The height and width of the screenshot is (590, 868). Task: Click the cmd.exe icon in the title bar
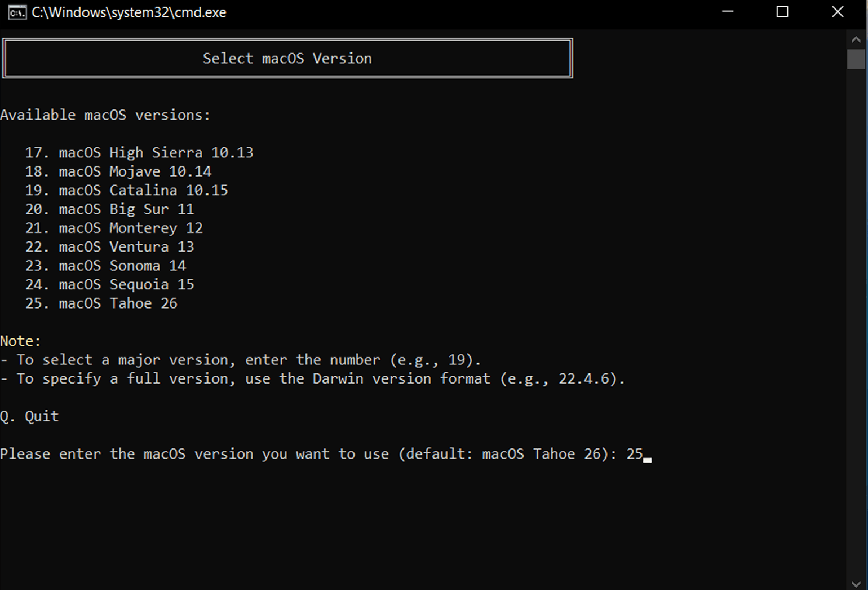click(x=17, y=12)
